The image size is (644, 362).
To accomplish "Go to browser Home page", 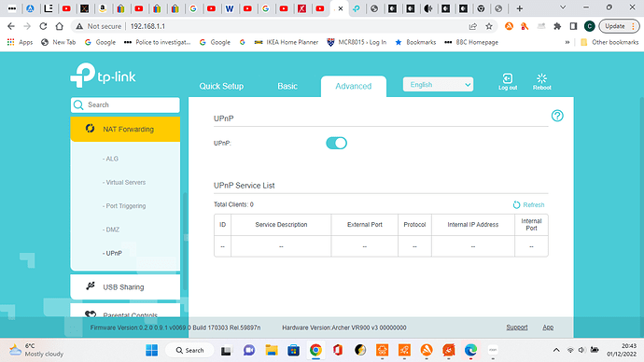I will click(x=59, y=26).
